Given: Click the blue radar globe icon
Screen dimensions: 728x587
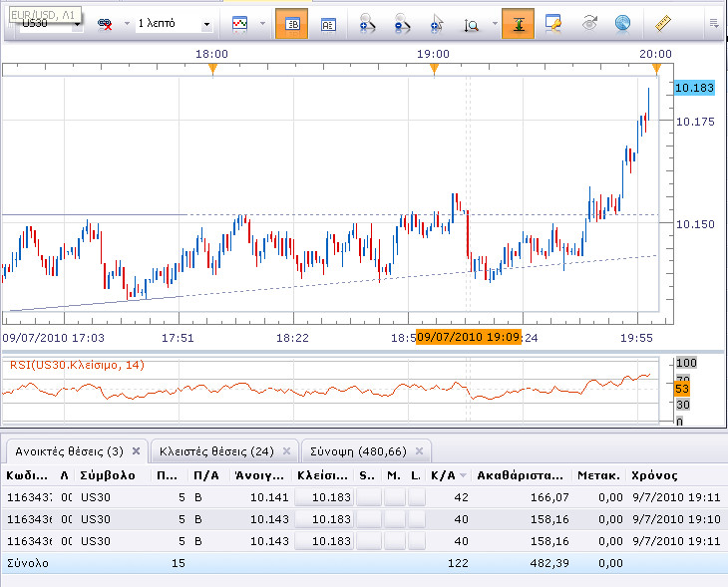Looking at the screenshot, I should coord(622,23).
